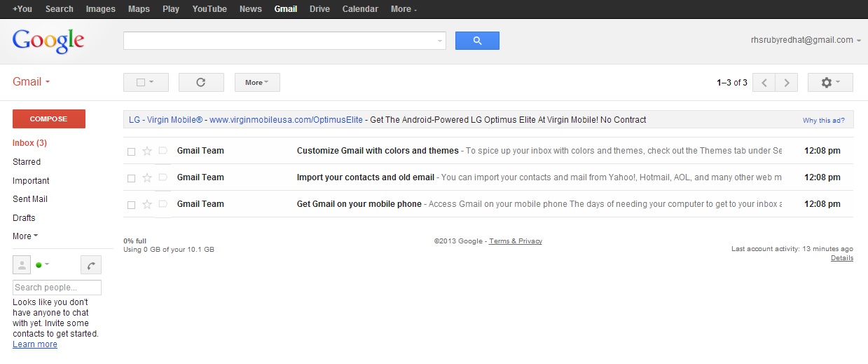Mark Customize Gmail email as important

coord(163,151)
